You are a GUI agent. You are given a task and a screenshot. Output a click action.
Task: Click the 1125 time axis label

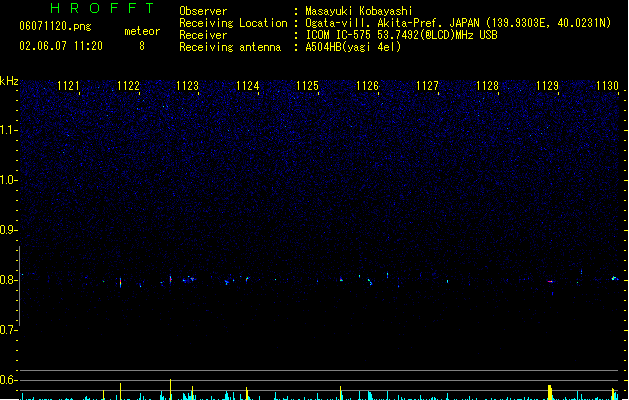307,86
